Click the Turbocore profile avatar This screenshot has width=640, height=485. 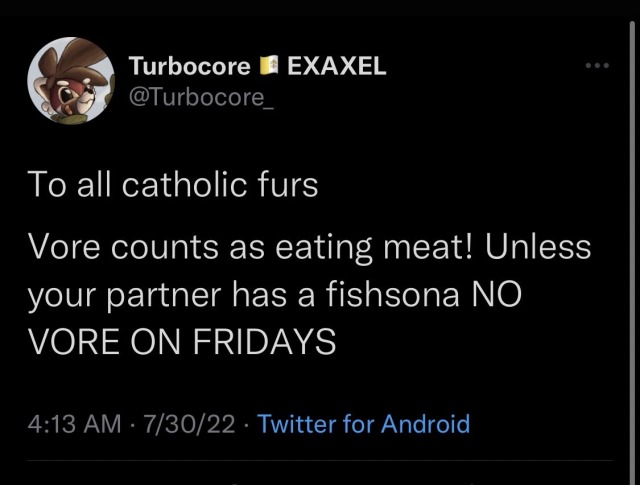(x=70, y=80)
